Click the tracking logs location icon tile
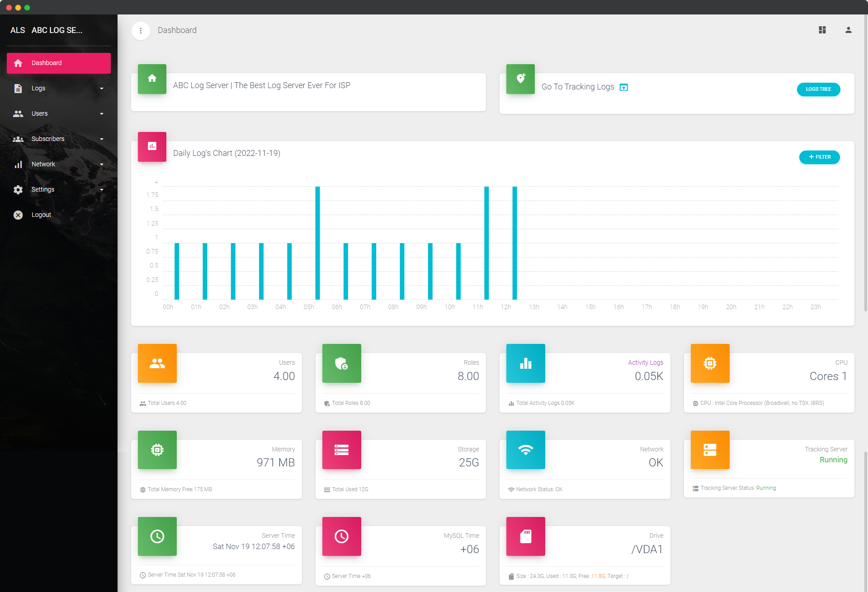This screenshot has height=592, width=868. click(520, 79)
